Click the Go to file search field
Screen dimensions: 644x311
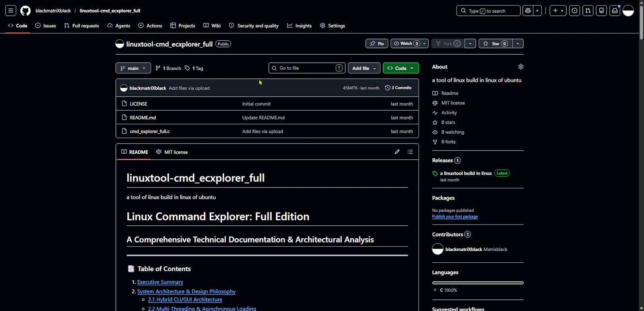tap(307, 68)
